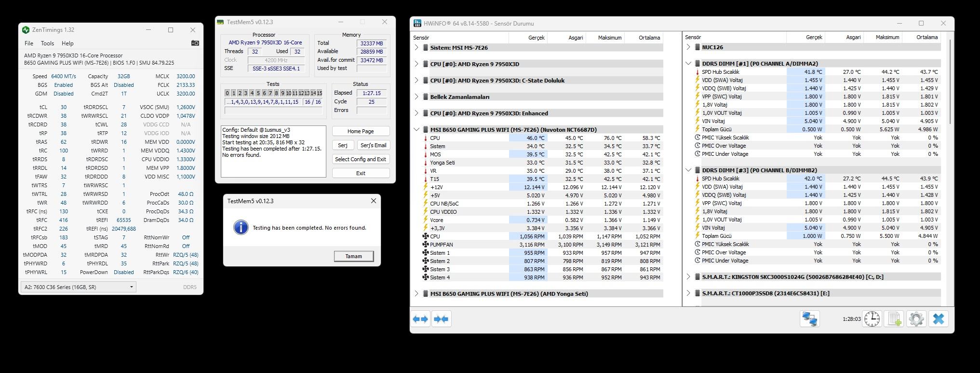Click the ZenTimings app icon in title bar
This screenshot has height=373, width=980.
(26, 30)
